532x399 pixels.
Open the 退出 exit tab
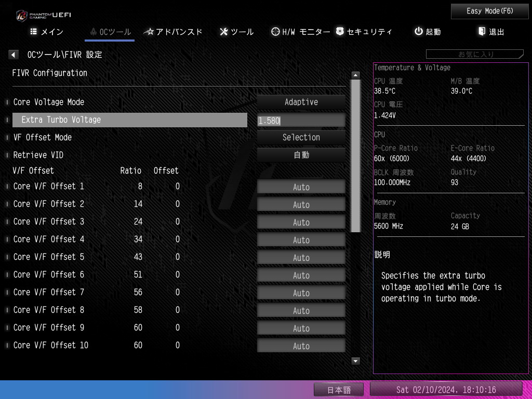coord(491,32)
